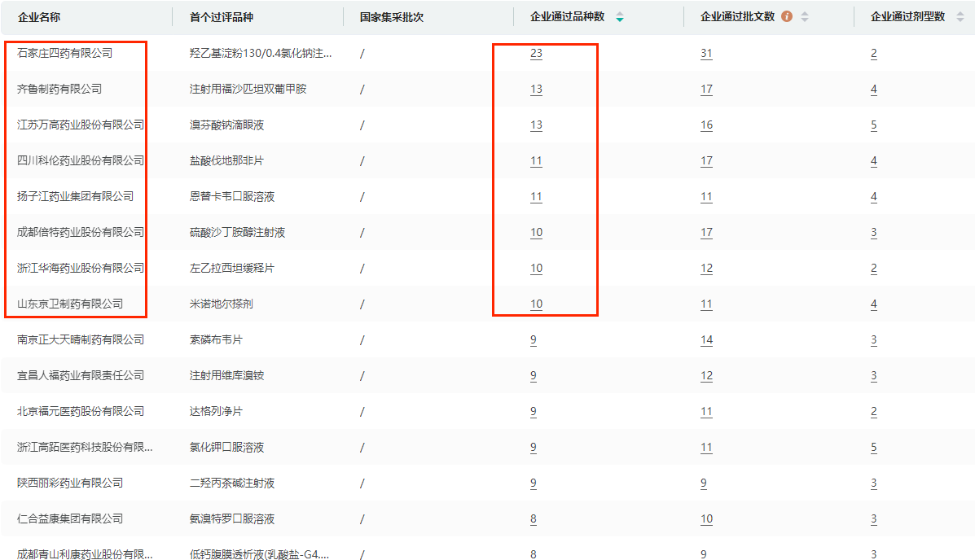This screenshot has width=975, height=560.
Task: Click drug name 注射用福沙匹坦双葡甲胺
Action: 248,89
